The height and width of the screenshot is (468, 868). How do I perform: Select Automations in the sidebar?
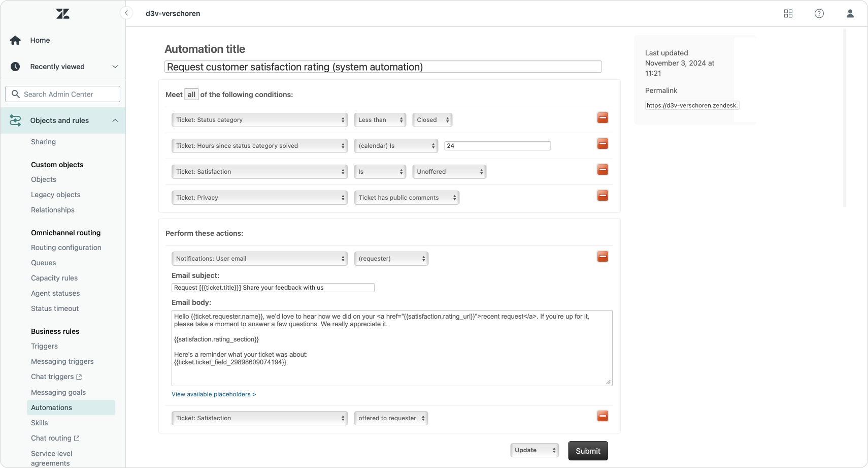(51, 408)
